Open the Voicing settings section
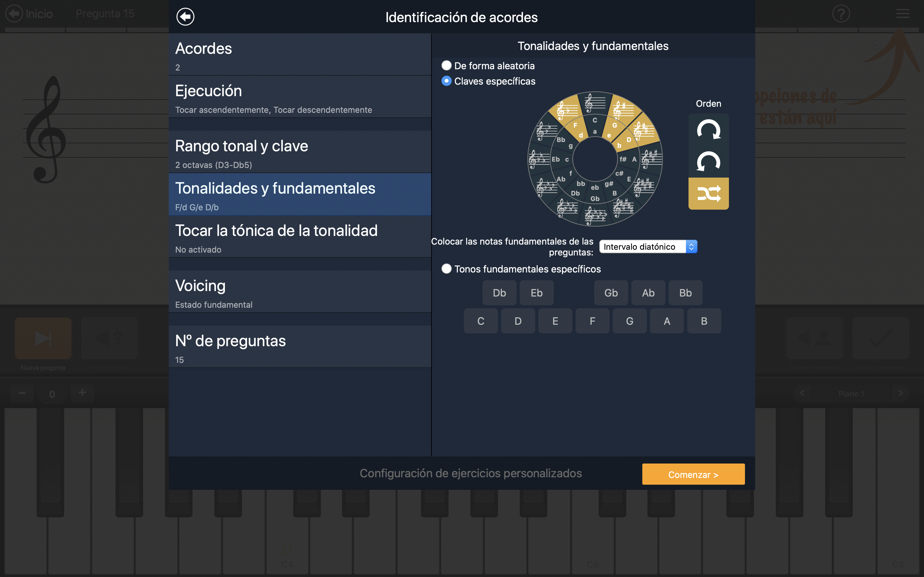This screenshot has width=924, height=577. (300, 292)
